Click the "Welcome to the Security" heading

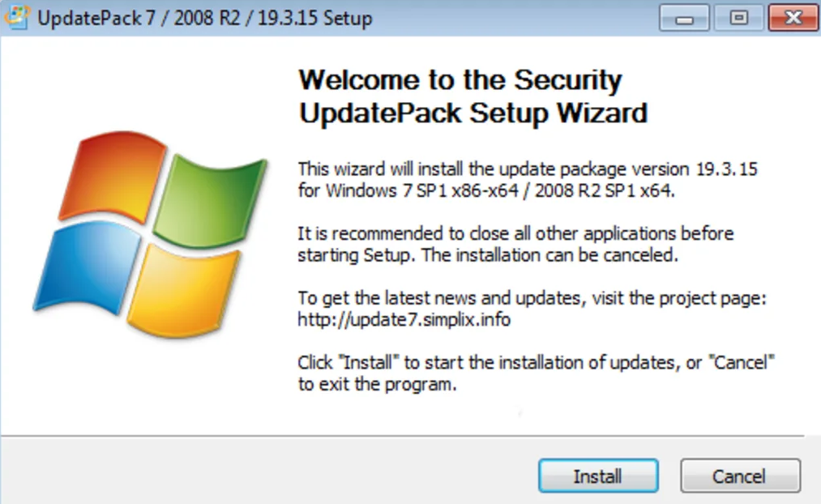[x=460, y=80]
